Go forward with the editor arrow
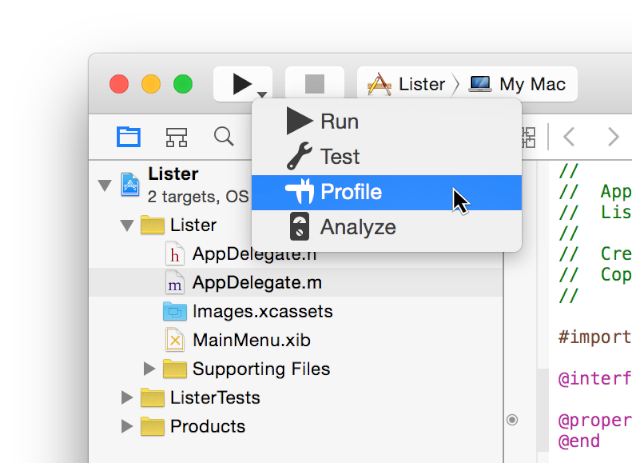The height and width of the screenshot is (475, 644). [x=613, y=137]
